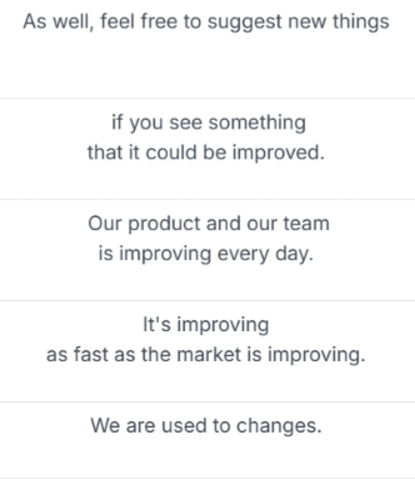This screenshot has width=415, height=481.
Task: Click the word "product" in third segment
Action: coord(164,224)
